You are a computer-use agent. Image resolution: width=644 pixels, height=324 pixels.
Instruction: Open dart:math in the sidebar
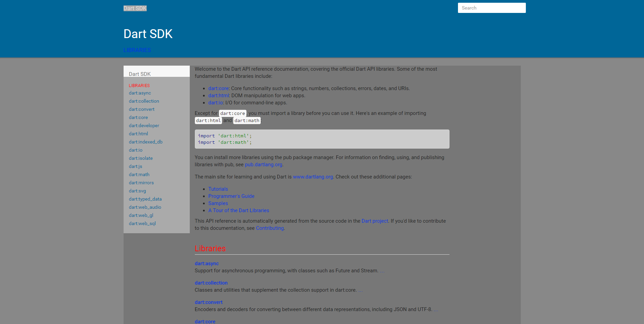pyautogui.click(x=139, y=174)
